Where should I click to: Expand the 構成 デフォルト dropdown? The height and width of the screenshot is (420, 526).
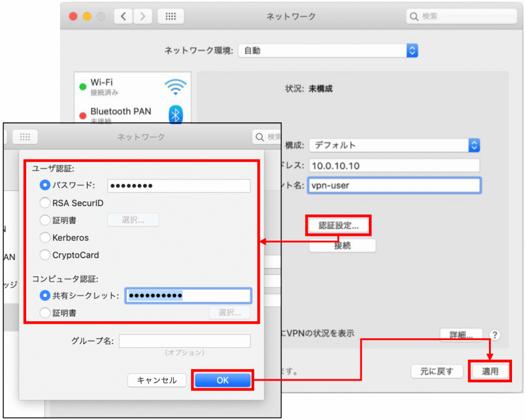click(x=394, y=145)
